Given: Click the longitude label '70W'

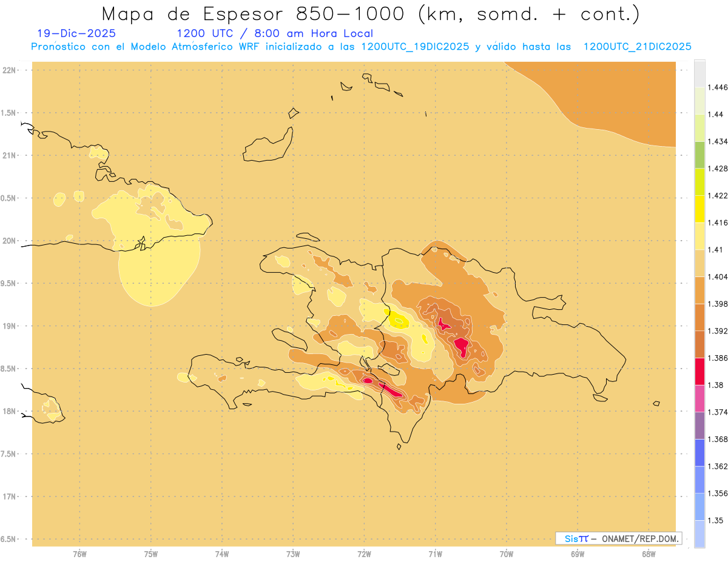Looking at the screenshot, I should [x=507, y=554].
